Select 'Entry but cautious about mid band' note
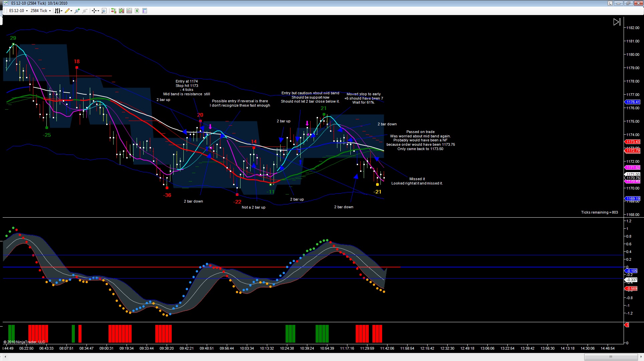This screenshot has height=361, width=644. 310,97
